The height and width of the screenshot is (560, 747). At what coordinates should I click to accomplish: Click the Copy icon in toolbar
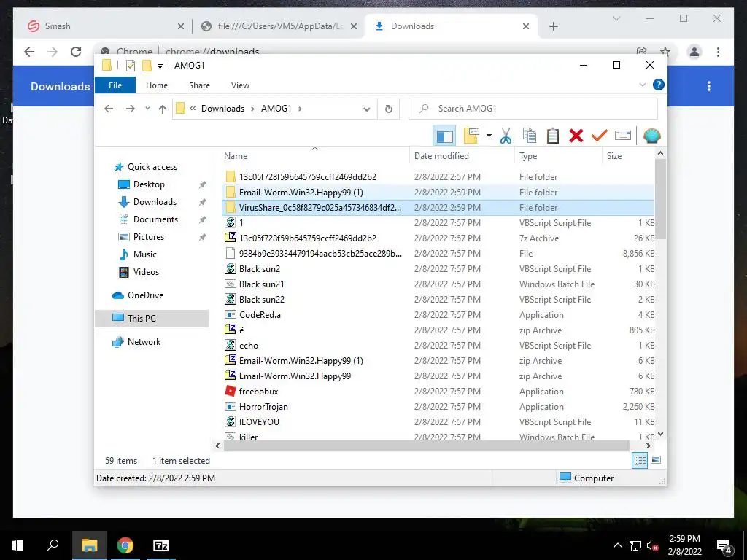(x=530, y=136)
